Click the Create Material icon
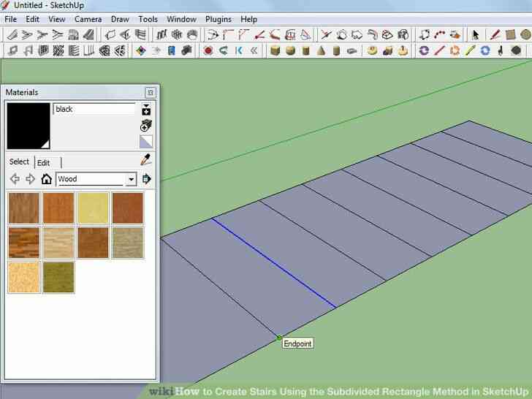The height and width of the screenshot is (399, 532). pos(146,126)
